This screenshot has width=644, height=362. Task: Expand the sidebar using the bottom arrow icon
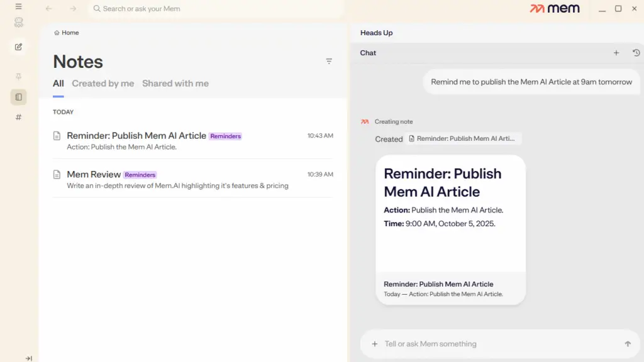[28, 358]
